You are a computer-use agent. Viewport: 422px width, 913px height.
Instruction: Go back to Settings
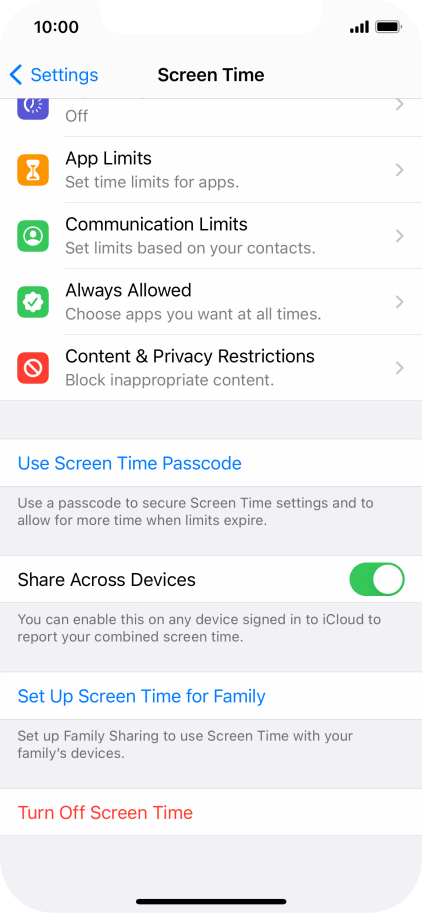54,75
